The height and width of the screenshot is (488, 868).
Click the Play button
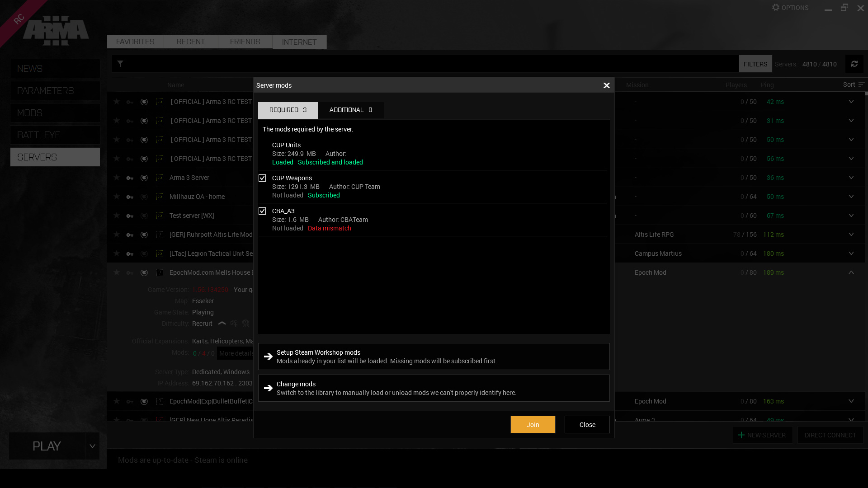pyautogui.click(x=47, y=446)
